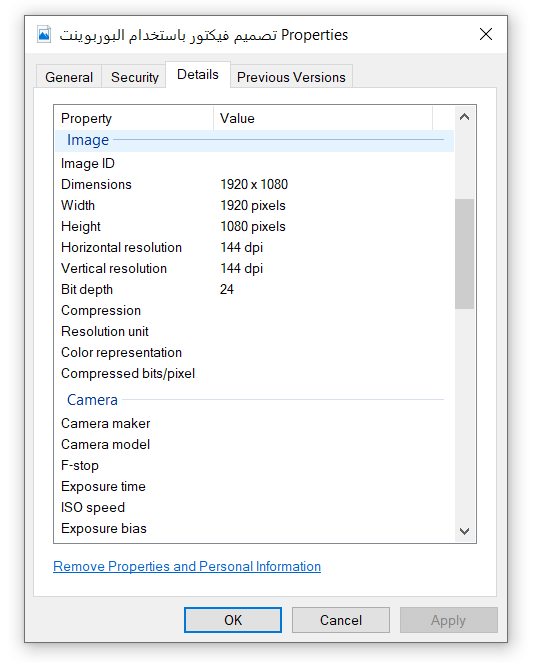Click the image file icon in title bar
The width and height of the screenshot is (536, 663).
click(x=44, y=34)
